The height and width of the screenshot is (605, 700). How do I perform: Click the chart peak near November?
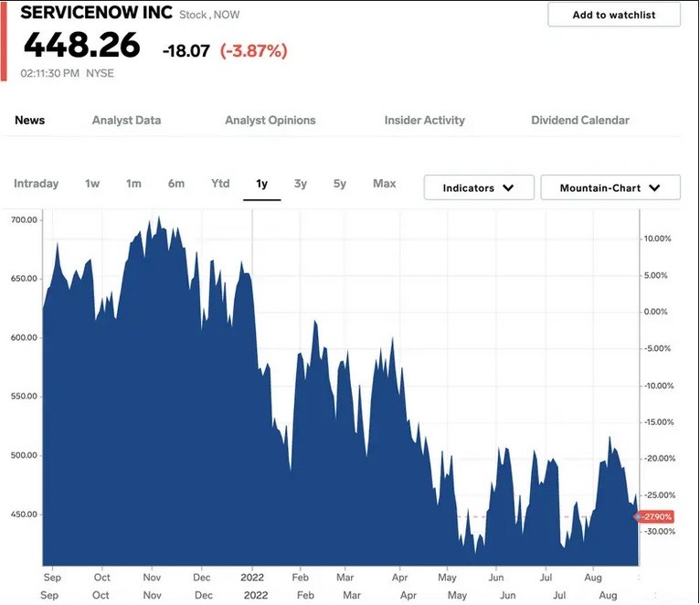(x=159, y=219)
